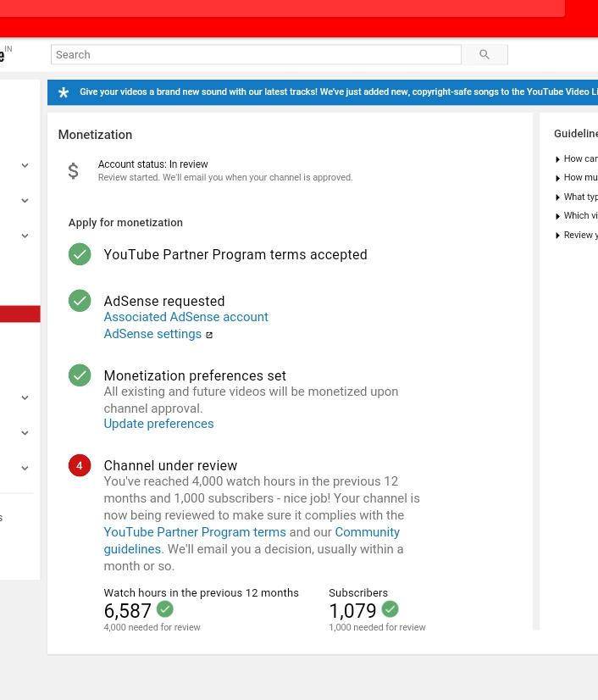Open the Associated AdSense account link

(x=185, y=317)
